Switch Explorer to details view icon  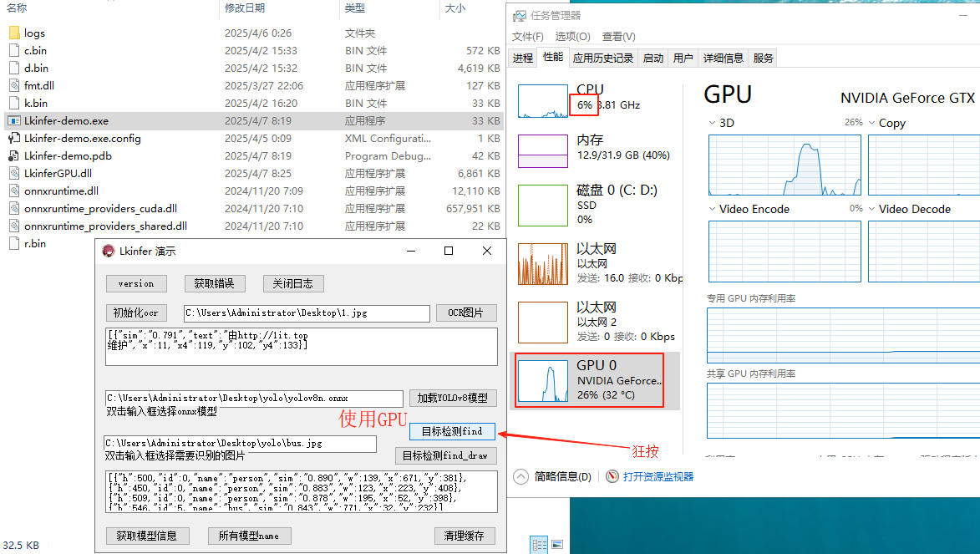pyautogui.click(x=539, y=545)
